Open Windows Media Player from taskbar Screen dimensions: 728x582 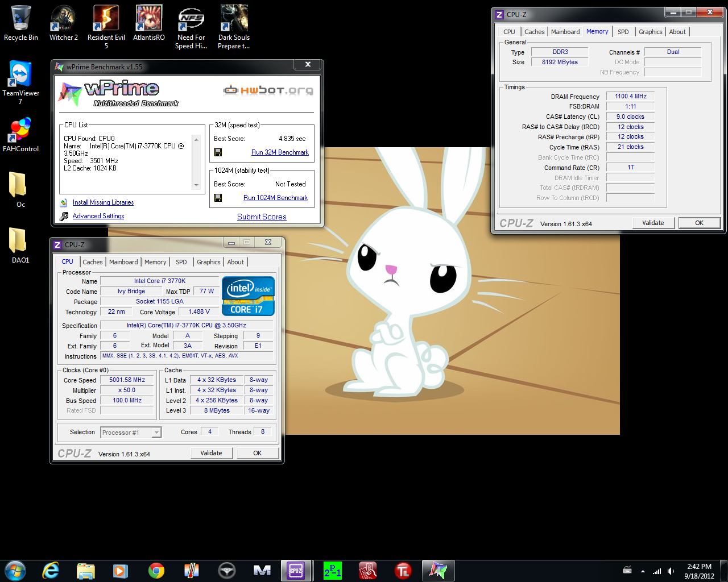click(121, 571)
